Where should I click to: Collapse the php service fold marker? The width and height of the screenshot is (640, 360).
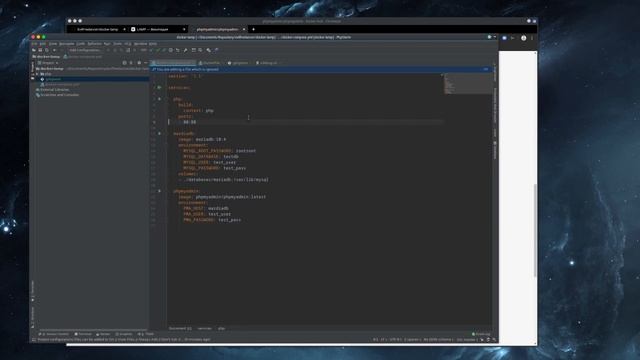160,99
